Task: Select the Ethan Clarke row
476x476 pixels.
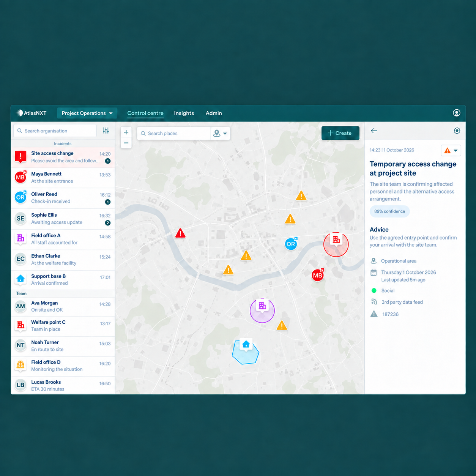Action: [x=63, y=260]
